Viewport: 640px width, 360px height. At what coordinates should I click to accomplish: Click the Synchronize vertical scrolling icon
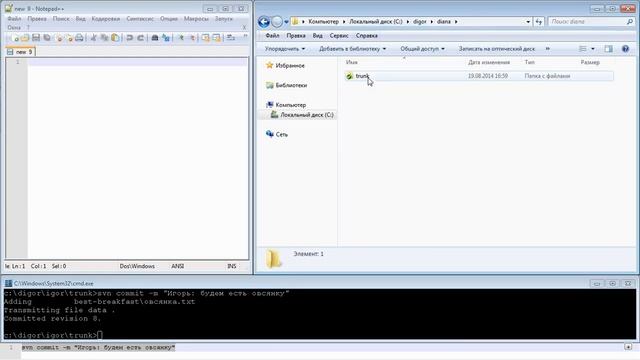(x=205, y=38)
